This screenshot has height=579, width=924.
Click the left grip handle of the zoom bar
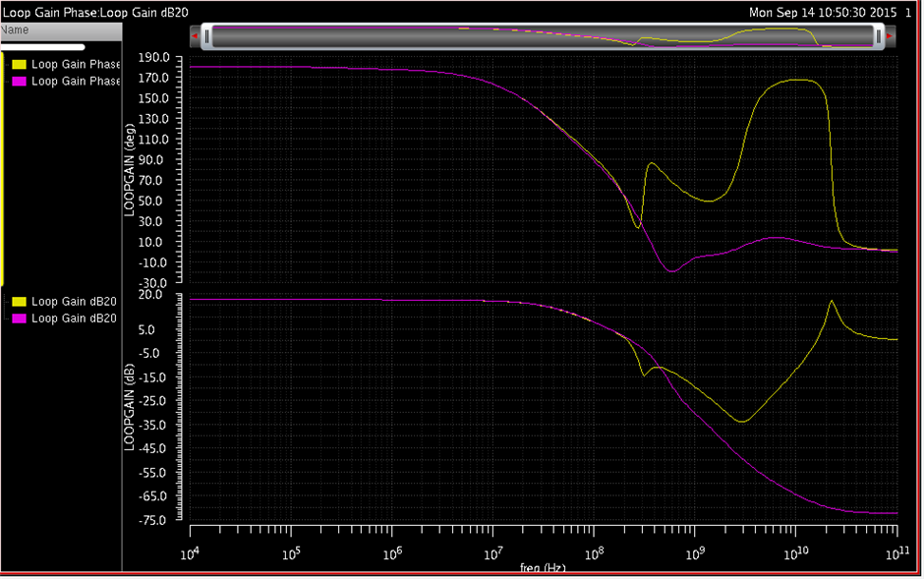(x=207, y=36)
